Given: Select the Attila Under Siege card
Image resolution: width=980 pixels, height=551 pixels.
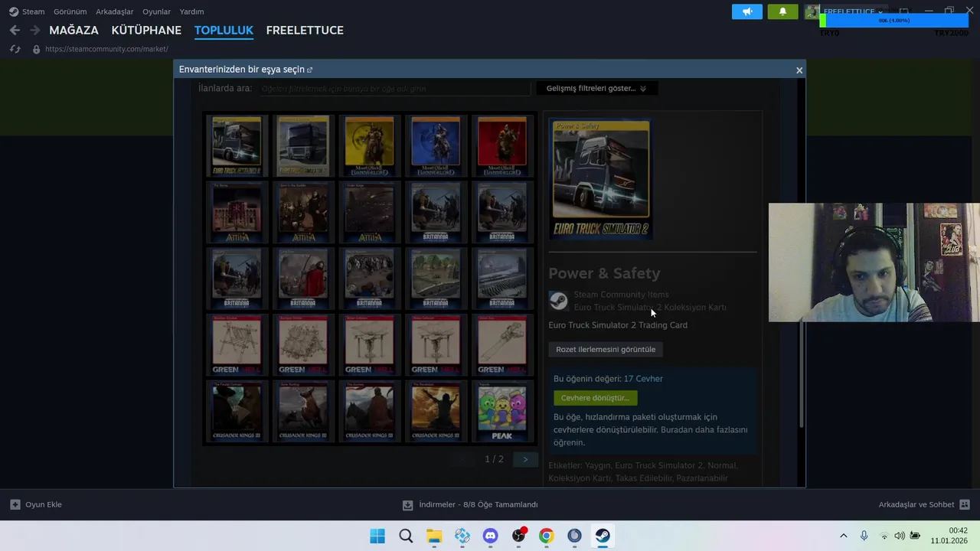Looking at the screenshot, I should 370,212.
